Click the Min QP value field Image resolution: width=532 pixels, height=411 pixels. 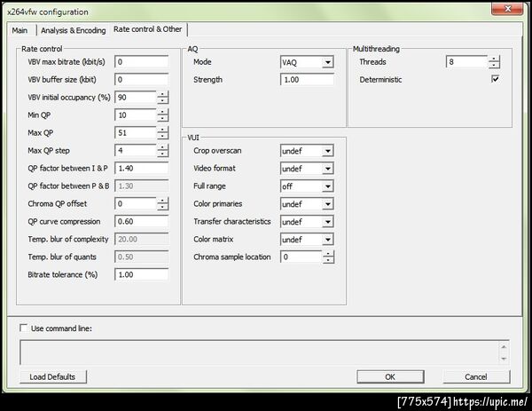[x=136, y=115]
